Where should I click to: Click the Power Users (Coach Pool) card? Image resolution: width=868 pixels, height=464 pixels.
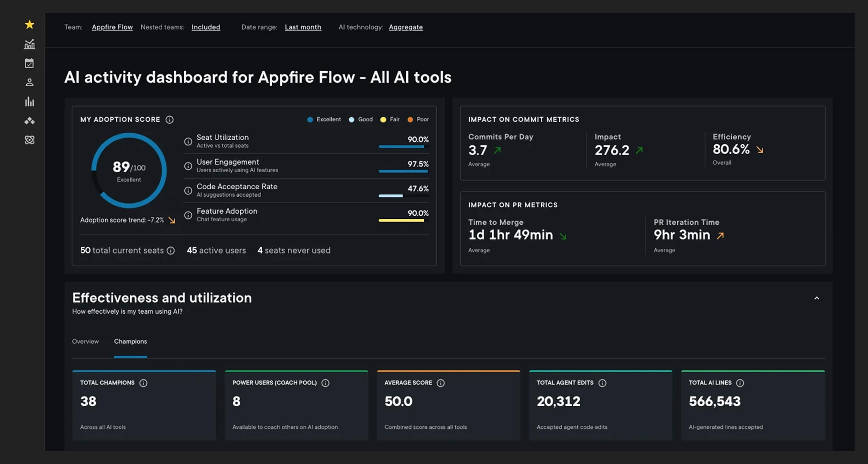297,405
